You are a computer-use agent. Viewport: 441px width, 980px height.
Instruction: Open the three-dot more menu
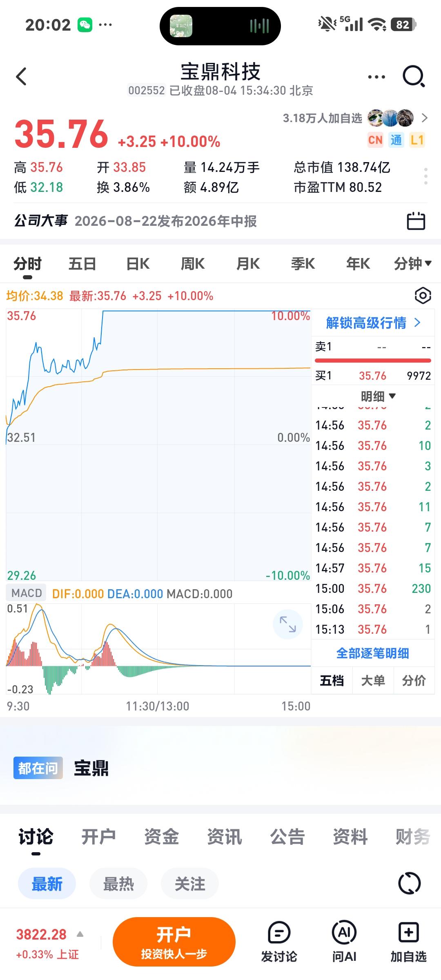click(376, 77)
